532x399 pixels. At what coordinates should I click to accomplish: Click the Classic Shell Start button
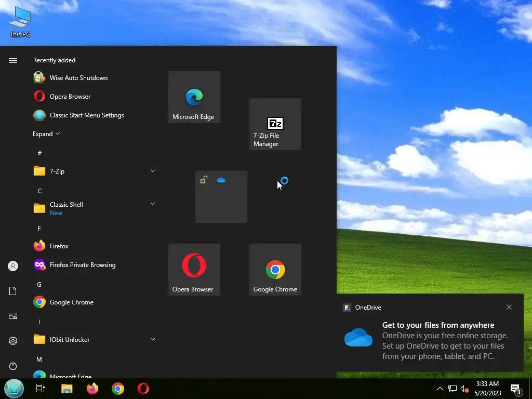click(14, 389)
